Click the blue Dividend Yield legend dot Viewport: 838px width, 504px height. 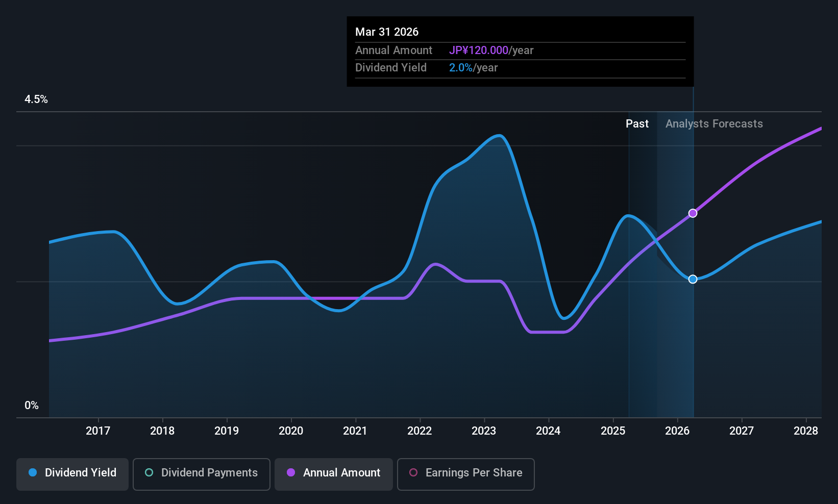pyautogui.click(x=33, y=473)
